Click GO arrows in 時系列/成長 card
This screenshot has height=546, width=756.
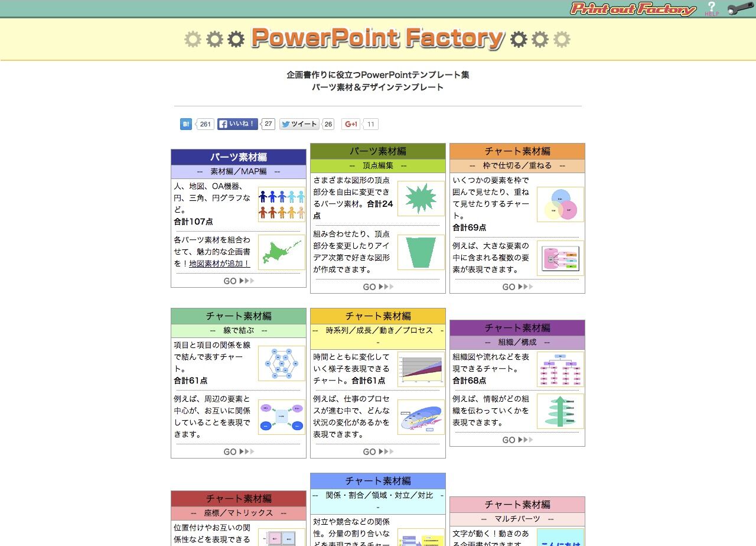pyautogui.click(x=378, y=452)
